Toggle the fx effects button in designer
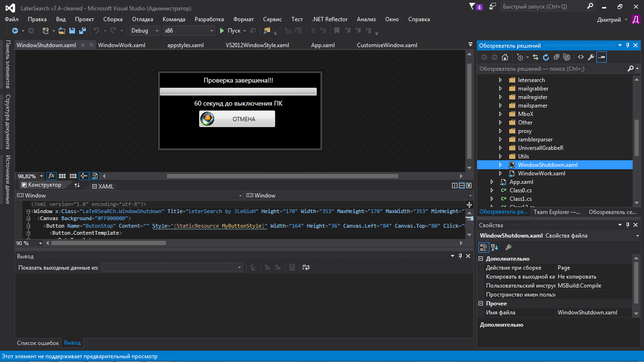Viewport: 644px width, 362px height. (x=51, y=176)
